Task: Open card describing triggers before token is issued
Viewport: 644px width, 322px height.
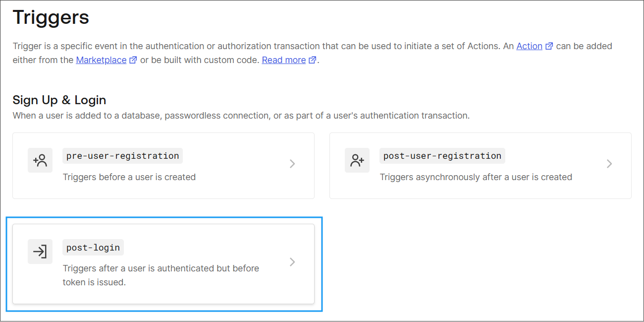Action: coord(163,264)
